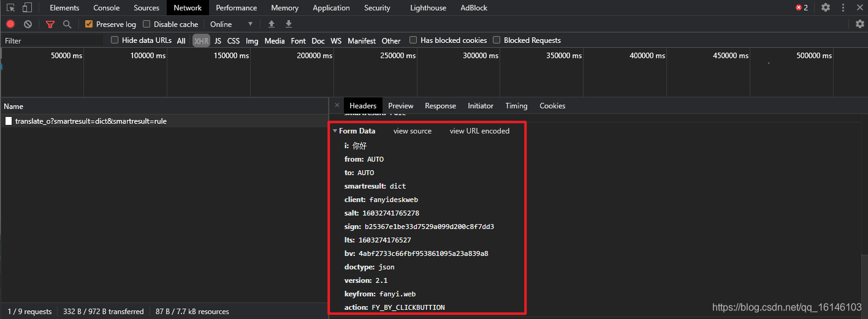This screenshot has width=868, height=319.
Task: Filter requests by Img
Action: [252, 40]
